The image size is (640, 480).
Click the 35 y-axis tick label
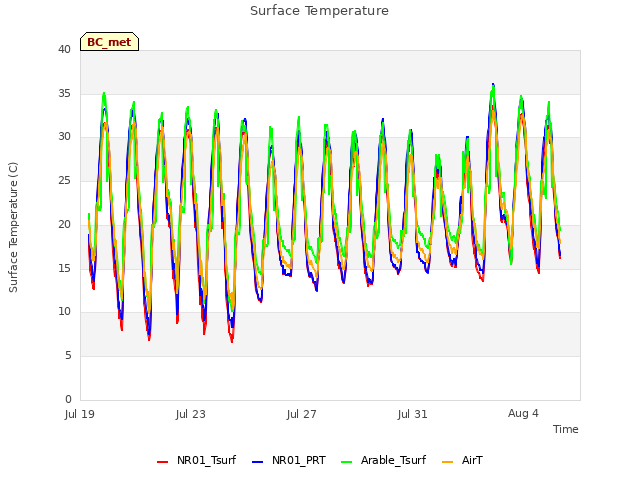coord(64,93)
